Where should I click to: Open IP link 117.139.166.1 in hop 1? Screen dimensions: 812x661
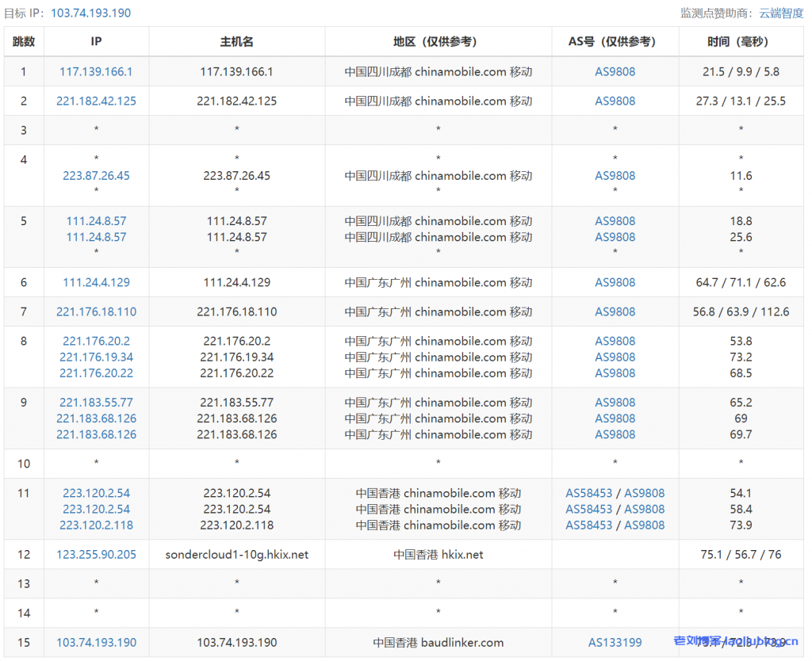point(96,71)
